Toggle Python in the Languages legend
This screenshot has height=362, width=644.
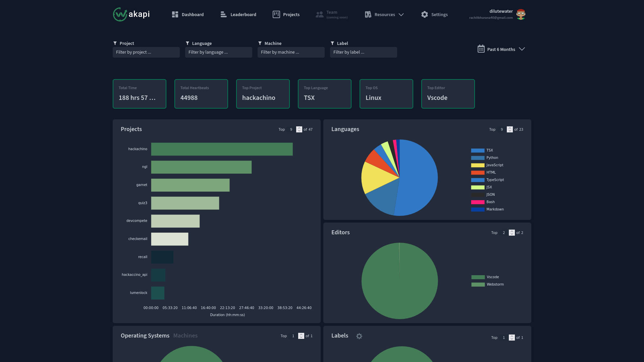coord(492,158)
